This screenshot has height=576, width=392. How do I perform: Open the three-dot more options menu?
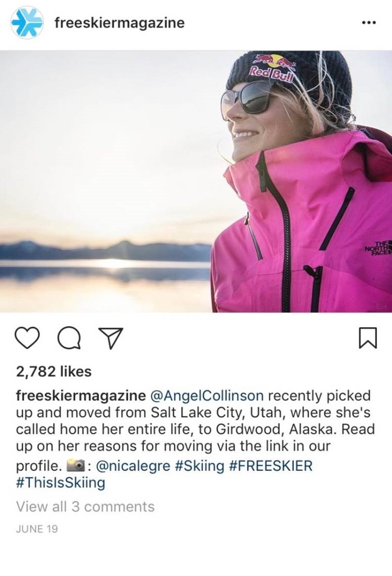pyautogui.click(x=368, y=23)
